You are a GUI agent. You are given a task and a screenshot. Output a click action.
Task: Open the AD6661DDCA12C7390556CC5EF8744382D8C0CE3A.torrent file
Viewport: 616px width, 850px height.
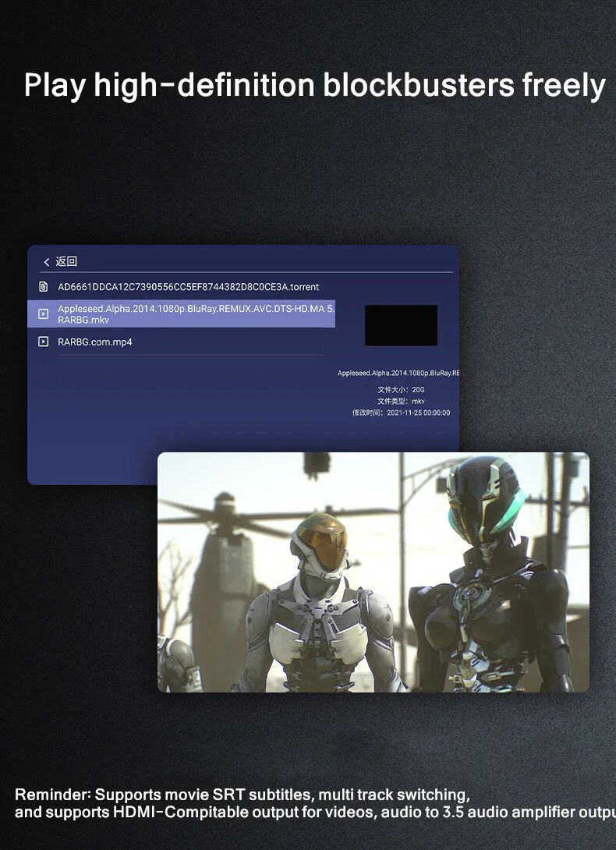pos(188,287)
